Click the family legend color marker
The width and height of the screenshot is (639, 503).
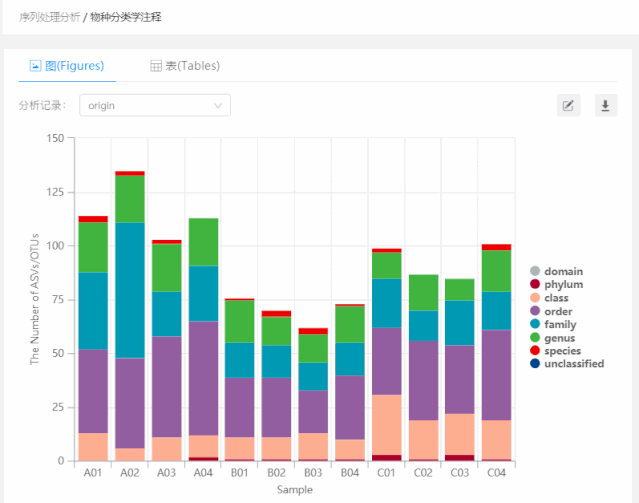click(x=535, y=324)
